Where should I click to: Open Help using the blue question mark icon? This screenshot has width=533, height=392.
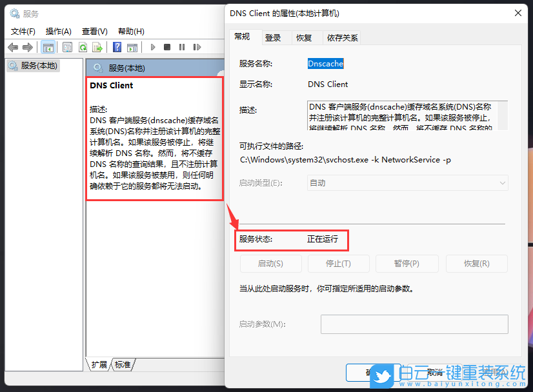coord(116,46)
